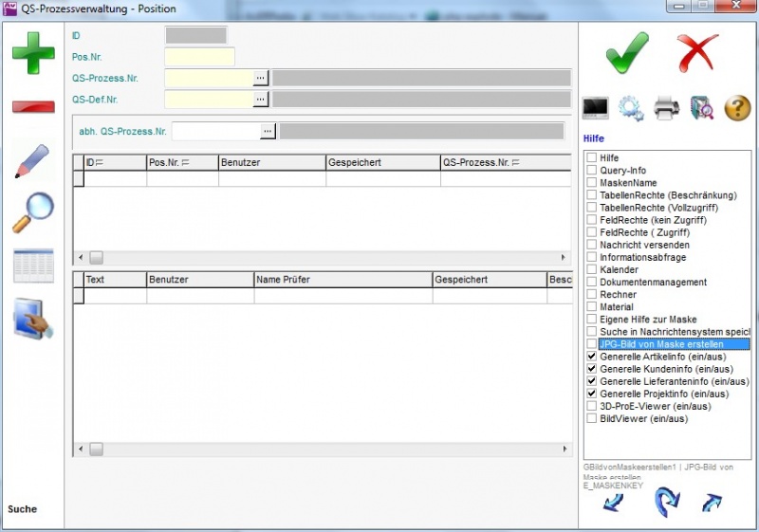The image size is (759, 532).
Task: Enable the BildViewer checkbox
Action: click(x=592, y=418)
